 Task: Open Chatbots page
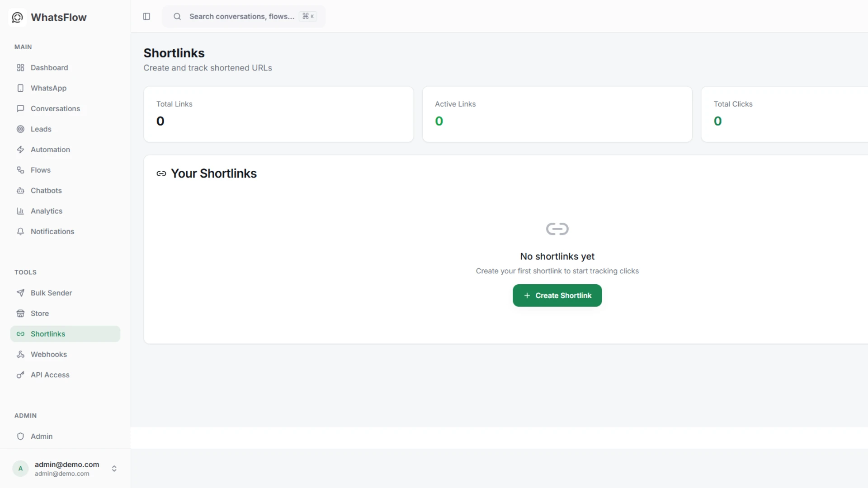[65, 191]
